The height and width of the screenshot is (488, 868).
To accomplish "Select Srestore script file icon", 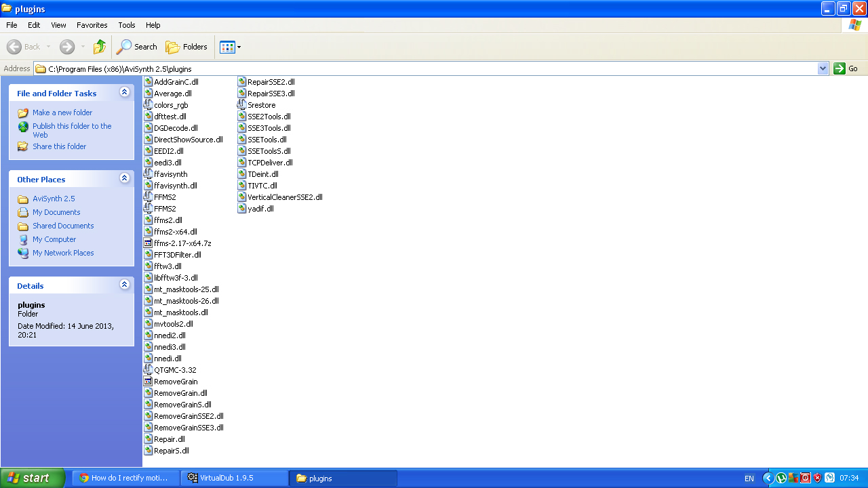I will click(x=241, y=105).
